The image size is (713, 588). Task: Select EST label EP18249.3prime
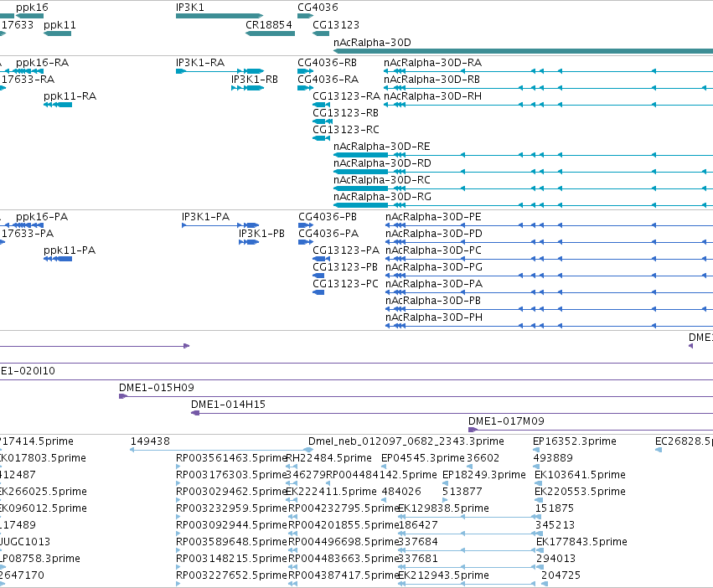pos(483,475)
